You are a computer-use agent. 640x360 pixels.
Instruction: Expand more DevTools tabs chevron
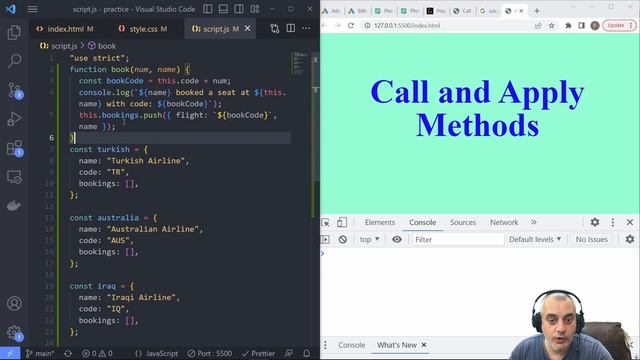[x=533, y=222]
